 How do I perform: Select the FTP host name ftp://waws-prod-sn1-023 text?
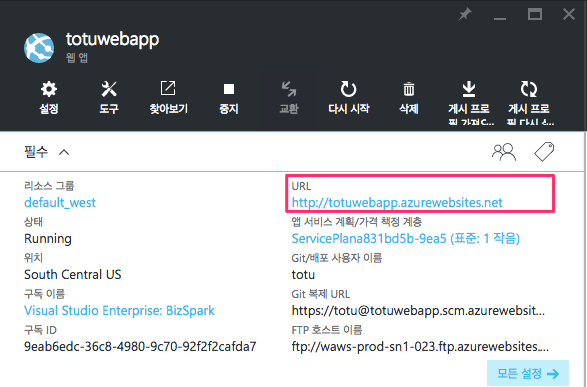[x=420, y=347]
